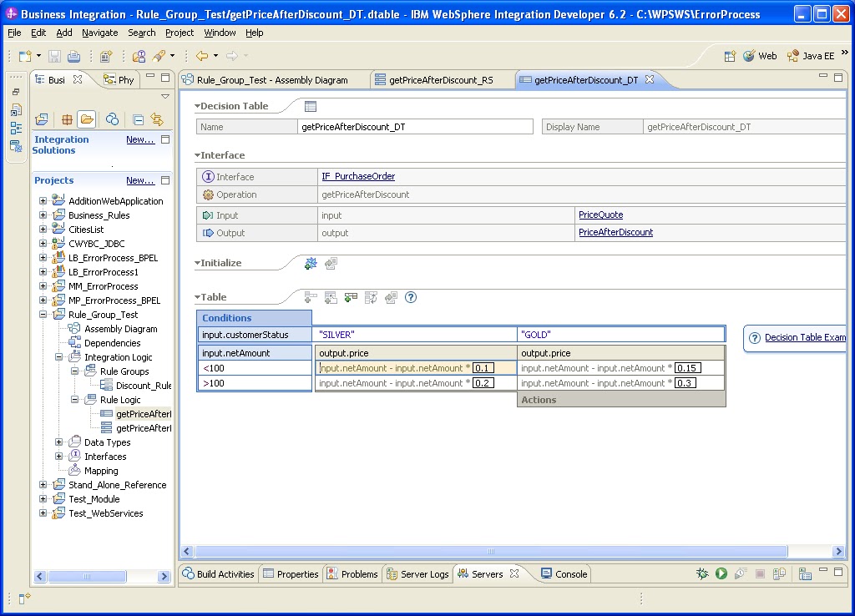855x616 pixels.
Task: Open the perspective chooser icon
Action: [730, 56]
